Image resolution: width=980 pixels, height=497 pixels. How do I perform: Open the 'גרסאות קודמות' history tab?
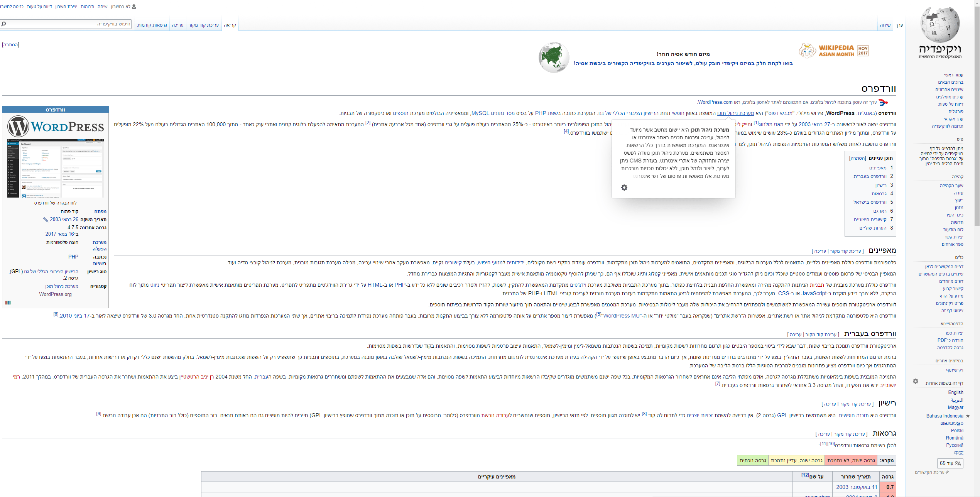point(152,25)
